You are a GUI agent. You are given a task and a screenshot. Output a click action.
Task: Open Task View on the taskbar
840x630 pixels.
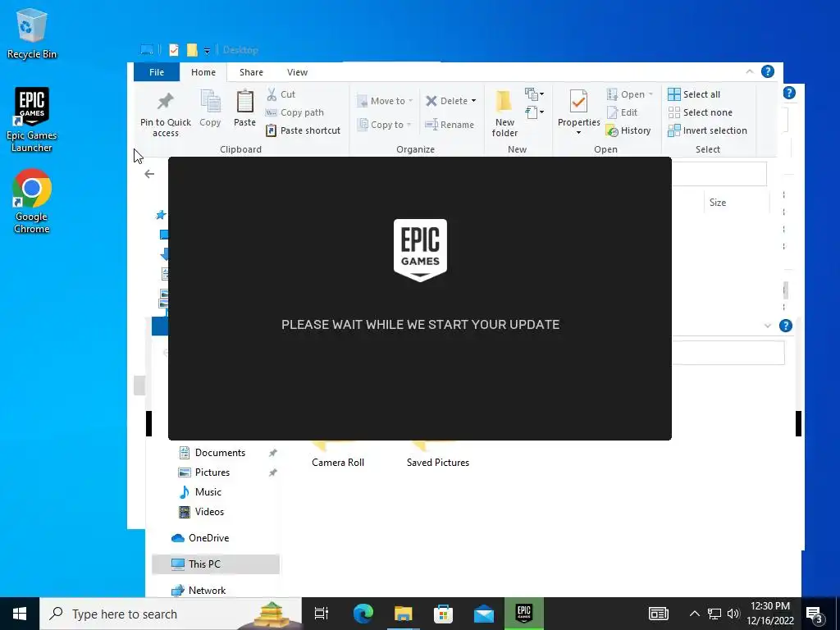pyautogui.click(x=322, y=614)
